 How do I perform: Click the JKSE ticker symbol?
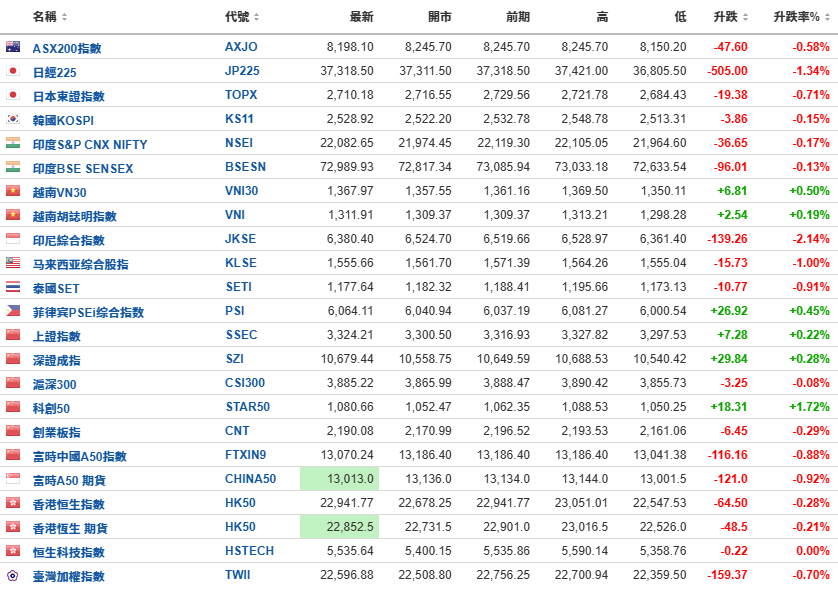pyautogui.click(x=240, y=239)
